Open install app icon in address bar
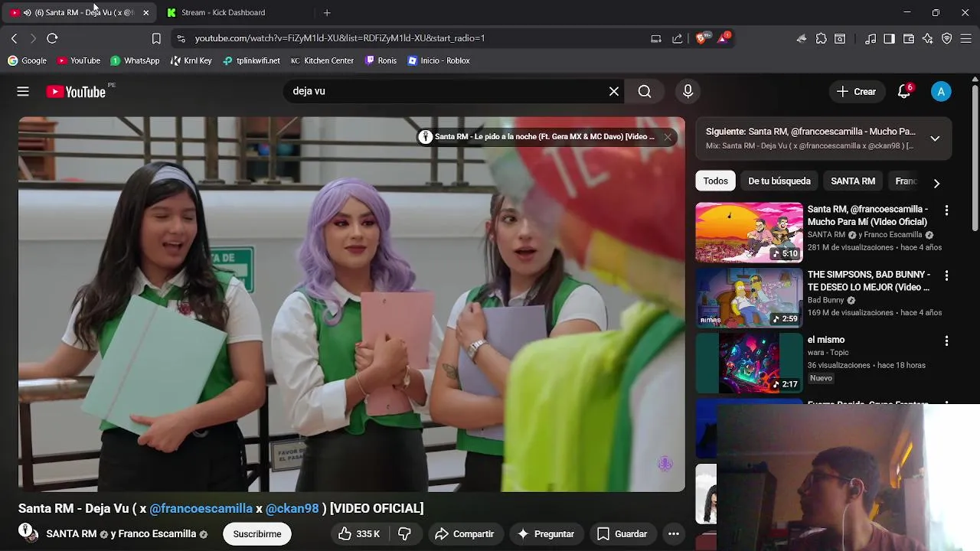The height and width of the screenshot is (551, 980). tap(656, 38)
